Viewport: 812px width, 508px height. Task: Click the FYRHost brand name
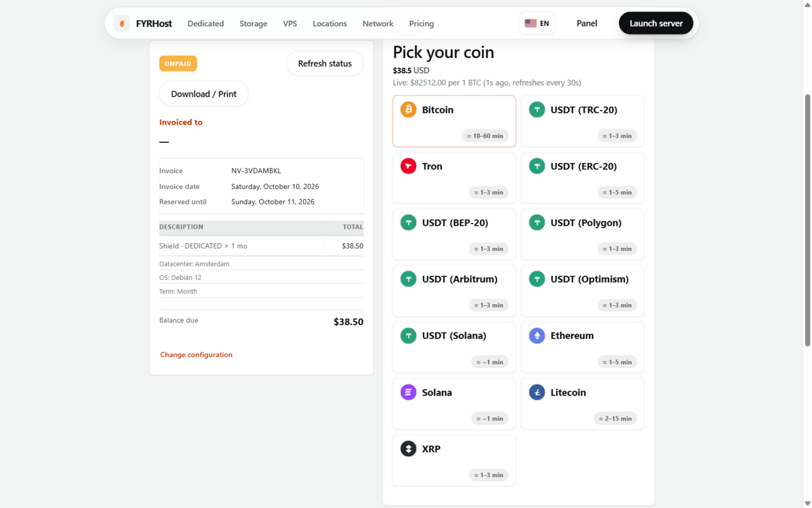pos(154,23)
